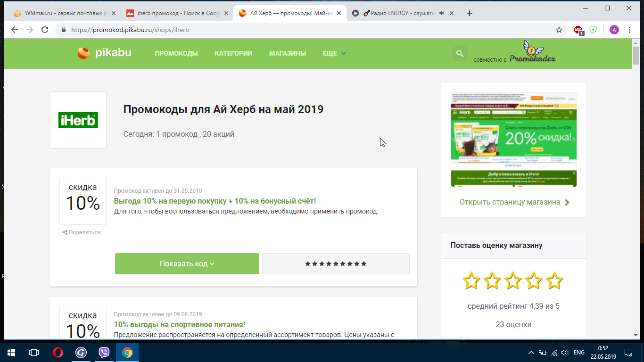644x362 pixels.
Task: Click the browser forward arrow
Action: (x=30, y=30)
